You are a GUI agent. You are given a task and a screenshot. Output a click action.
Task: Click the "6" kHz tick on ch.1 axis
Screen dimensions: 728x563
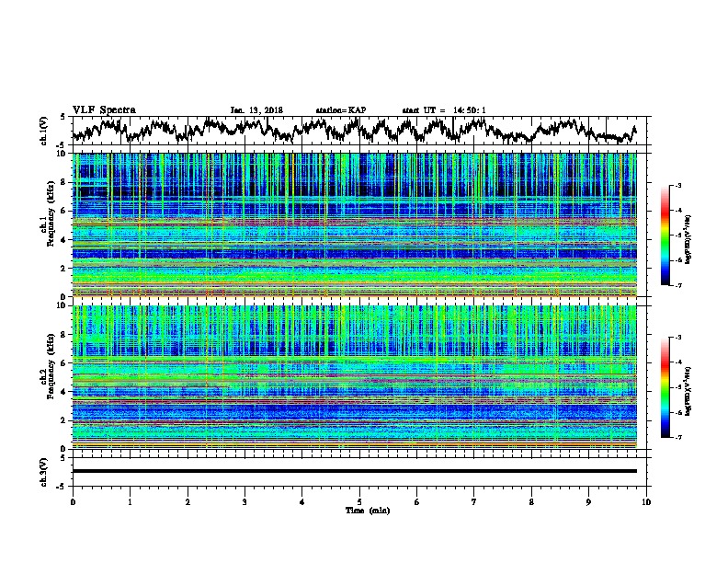64,211
